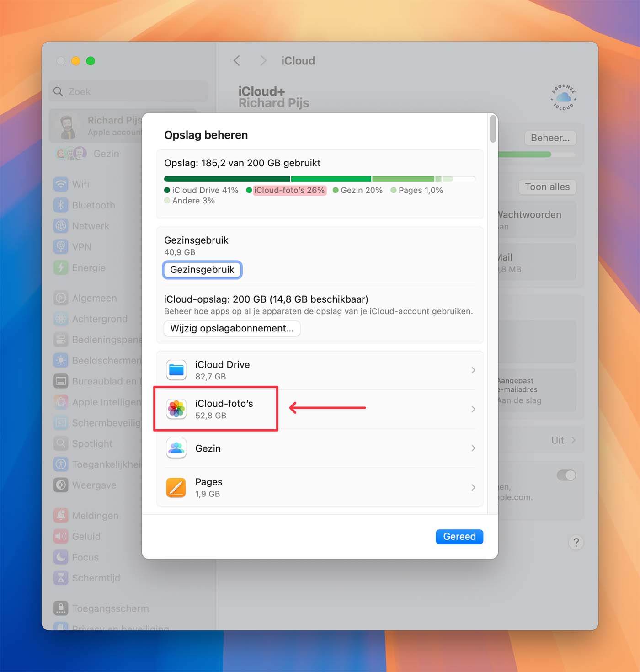640x672 pixels.
Task: Select the Energie sidebar icon
Action: pos(61,267)
